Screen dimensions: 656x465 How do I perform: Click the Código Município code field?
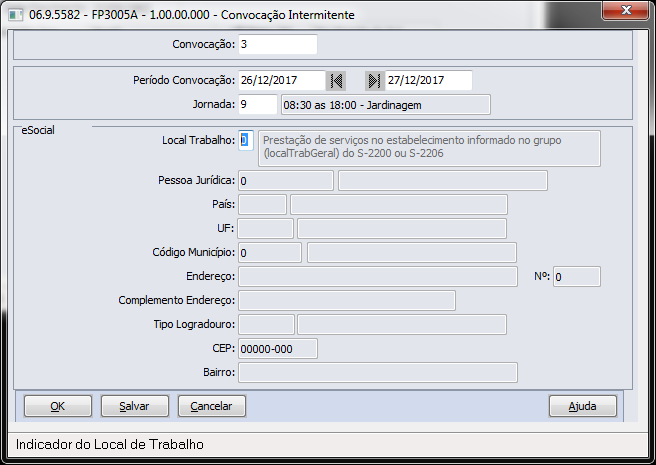(270, 253)
